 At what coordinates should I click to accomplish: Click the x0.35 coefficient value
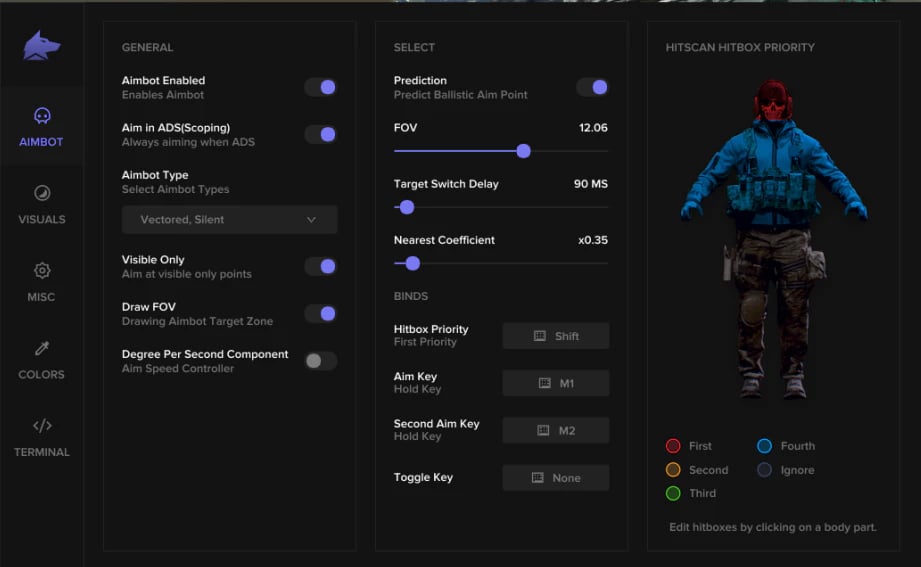pos(593,240)
